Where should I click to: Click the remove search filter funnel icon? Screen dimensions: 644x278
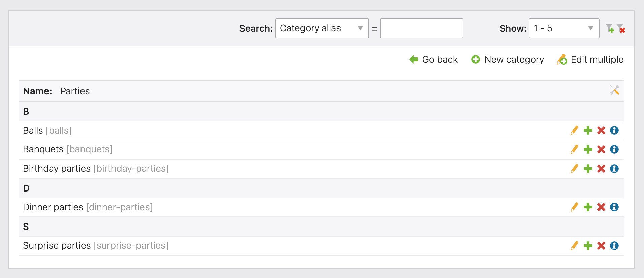(x=621, y=28)
